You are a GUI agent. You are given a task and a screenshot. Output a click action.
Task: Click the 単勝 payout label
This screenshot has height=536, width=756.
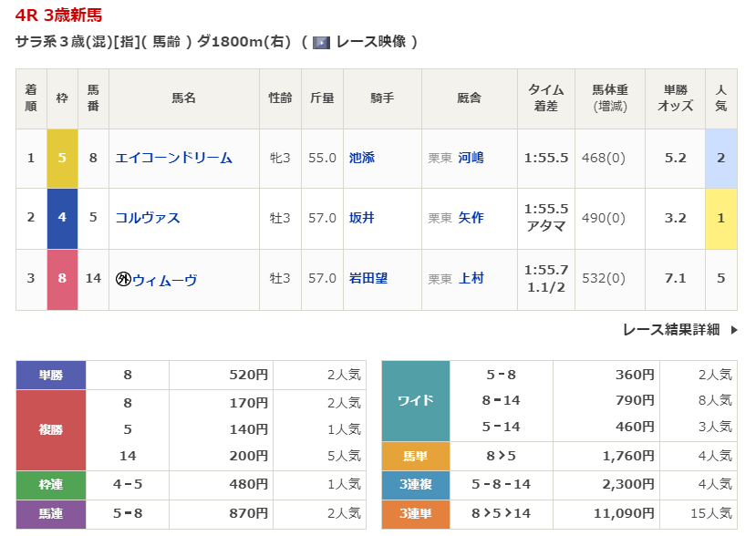click(x=51, y=375)
